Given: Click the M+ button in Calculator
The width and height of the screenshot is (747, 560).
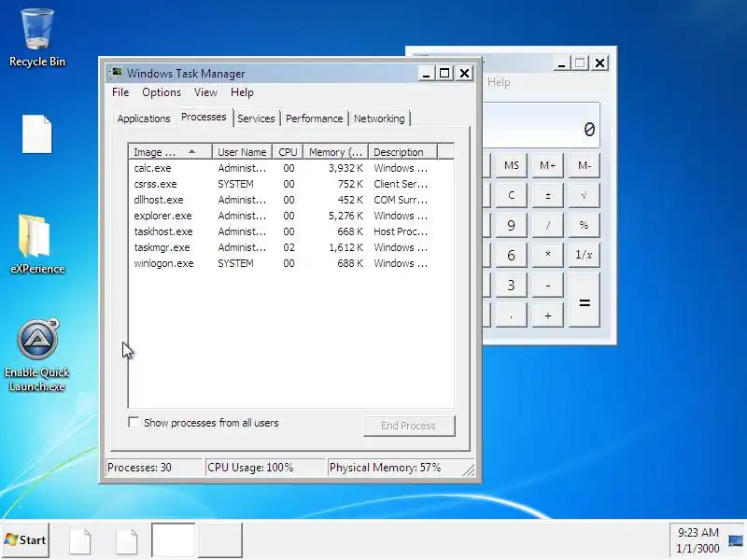Looking at the screenshot, I should [548, 165].
